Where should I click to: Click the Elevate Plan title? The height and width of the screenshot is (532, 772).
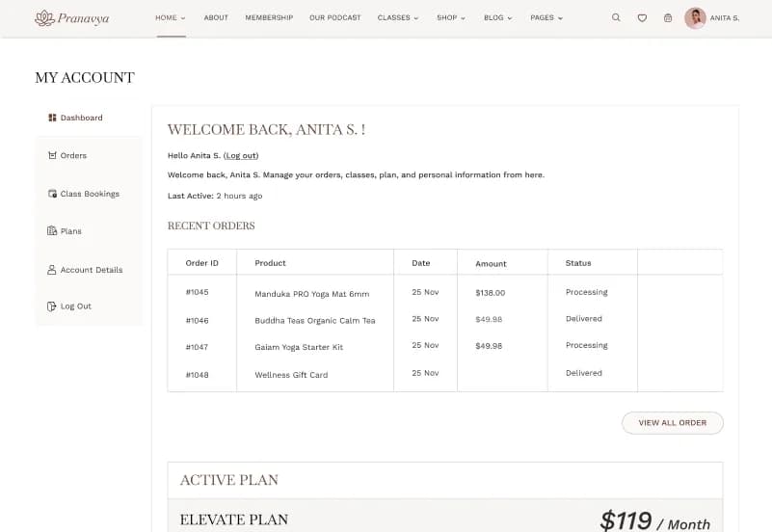coord(234,519)
